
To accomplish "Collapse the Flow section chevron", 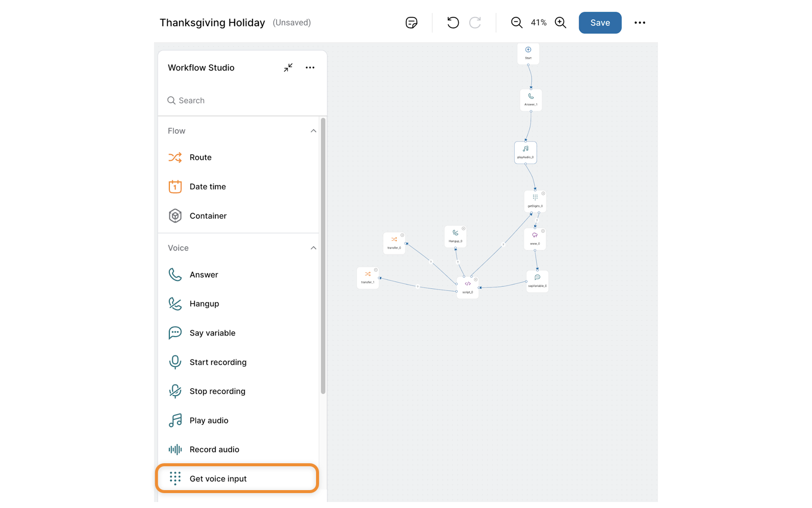I will pyautogui.click(x=313, y=131).
